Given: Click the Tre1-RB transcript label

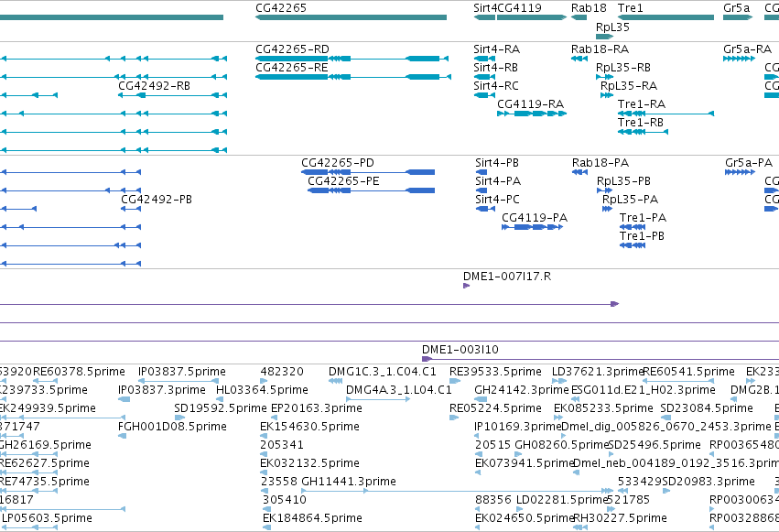Looking at the screenshot, I should coord(641,123).
